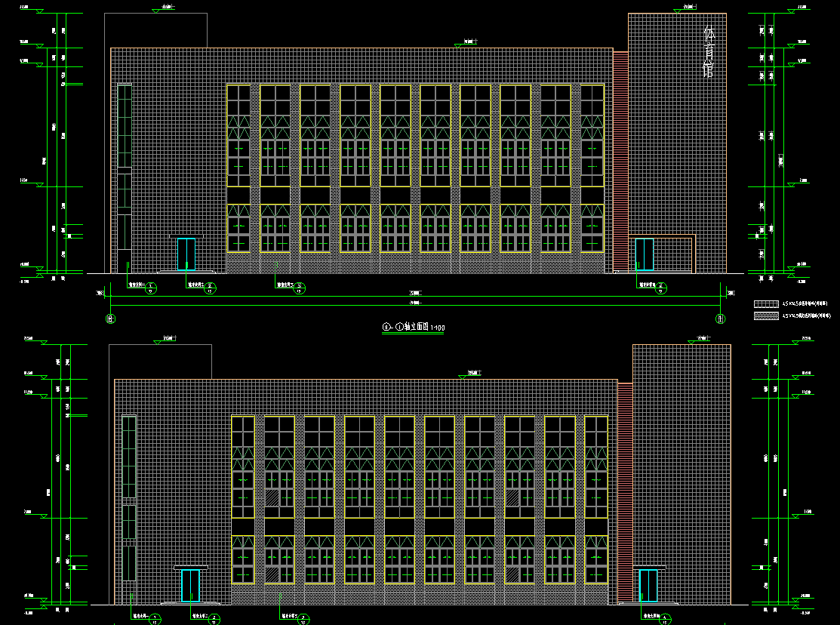840x625 pixels.
Task: Click the second legend hatch swatch
Action: [x=765, y=316]
